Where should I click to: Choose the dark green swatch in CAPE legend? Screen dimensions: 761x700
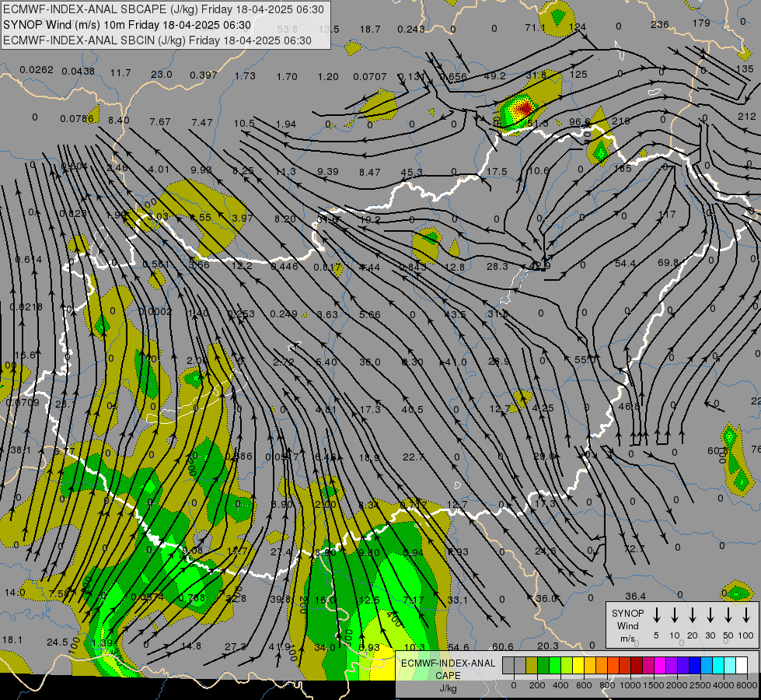coord(543,666)
